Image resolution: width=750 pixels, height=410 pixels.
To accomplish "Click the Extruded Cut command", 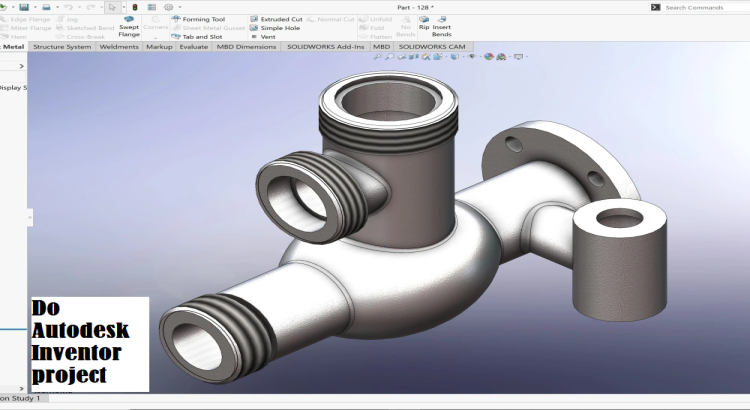I will [x=276, y=19].
